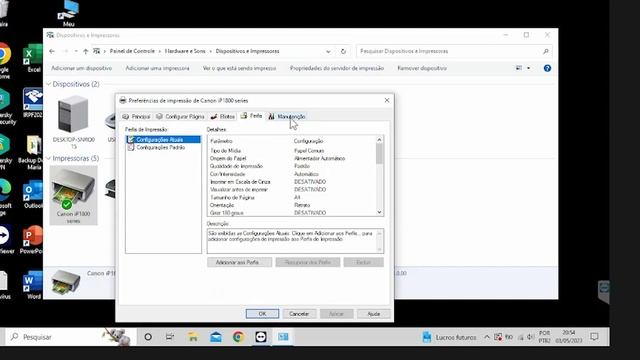Click Ver o que está sendo impresso
This screenshot has height=360, width=640.
240,68
